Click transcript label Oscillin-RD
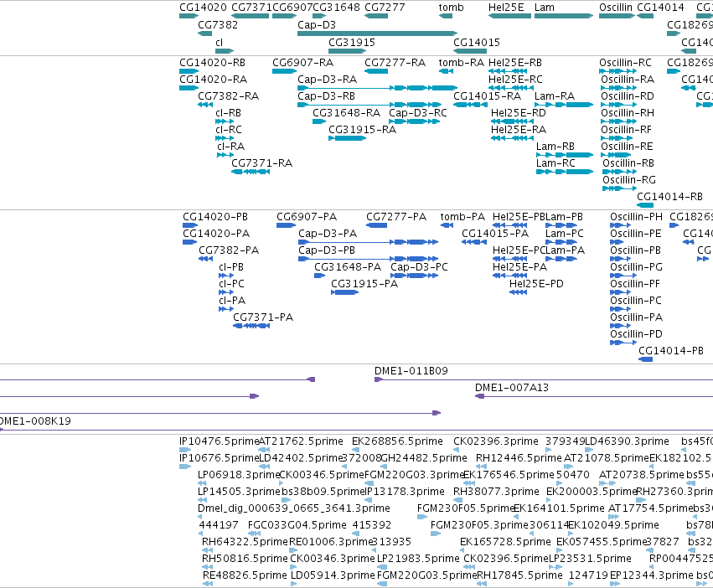713x588 pixels. 628,96
